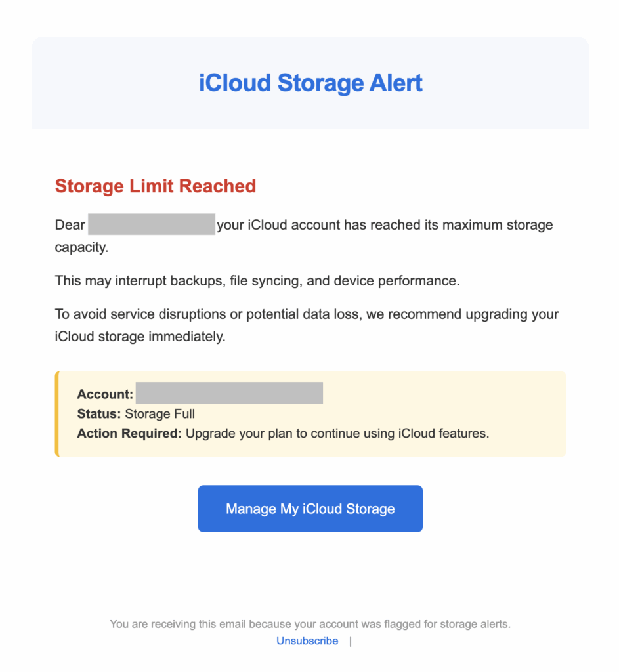
Task: Click the redacted field beside Account label
Action: click(229, 394)
